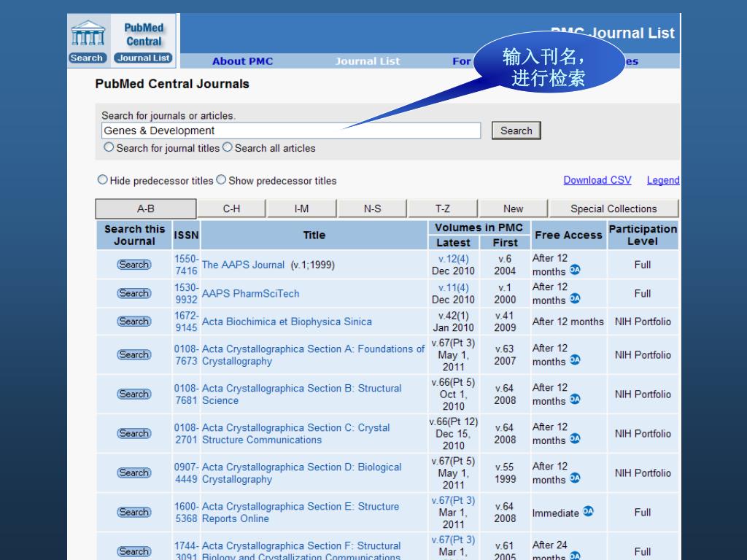Image resolution: width=747 pixels, height=560 pixels.
Task: Click the OA icon beside Immediate
Action: click(589, 511)
